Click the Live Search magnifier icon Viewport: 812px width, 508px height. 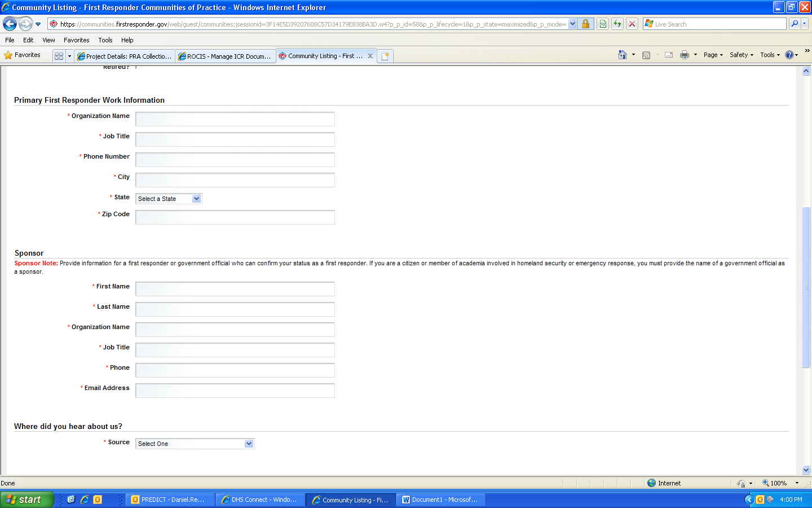tap(795, 24)
